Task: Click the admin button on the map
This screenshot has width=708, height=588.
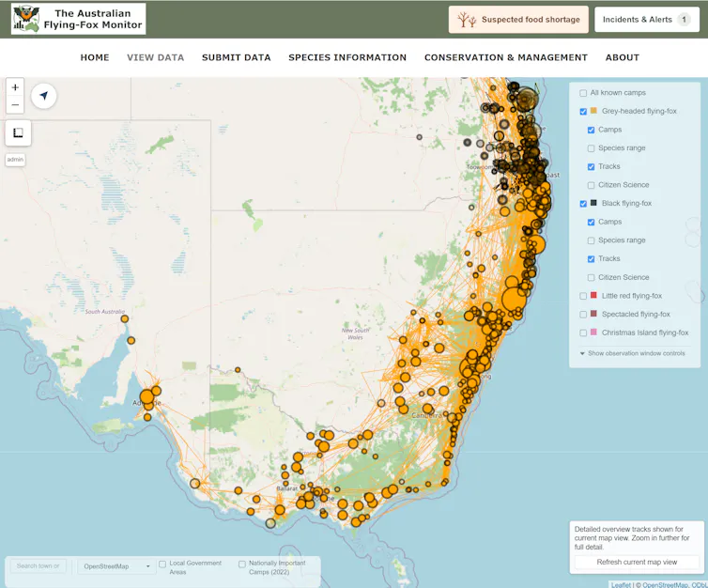Action: click(x=15, y=160)
